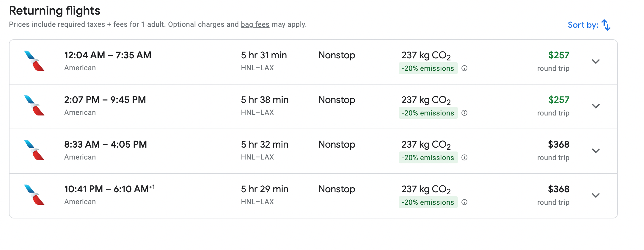Open emissions info icon for 8:33 AM flight
This screenshot has width=644, height=250.
pos(464,158)
